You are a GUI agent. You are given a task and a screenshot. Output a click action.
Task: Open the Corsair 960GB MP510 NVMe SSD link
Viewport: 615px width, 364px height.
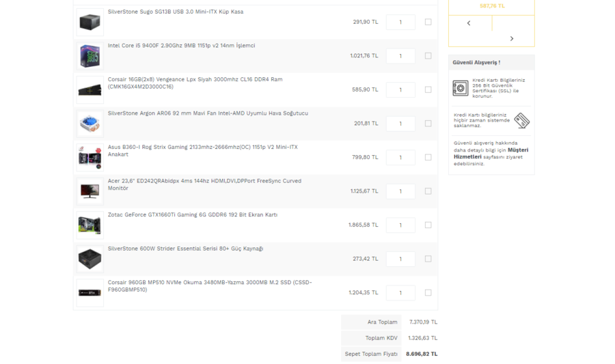tap(210, 286)
